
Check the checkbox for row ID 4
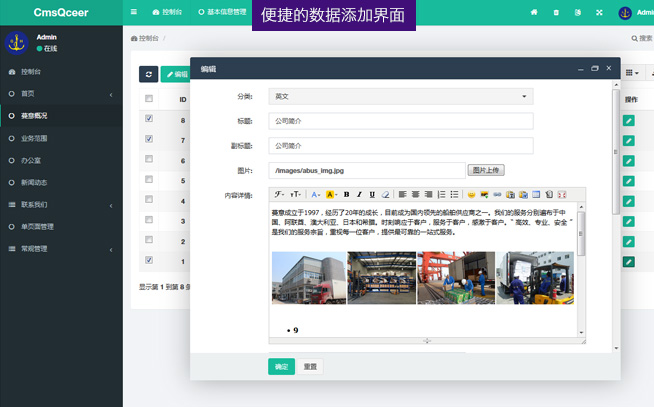point(149,199)
